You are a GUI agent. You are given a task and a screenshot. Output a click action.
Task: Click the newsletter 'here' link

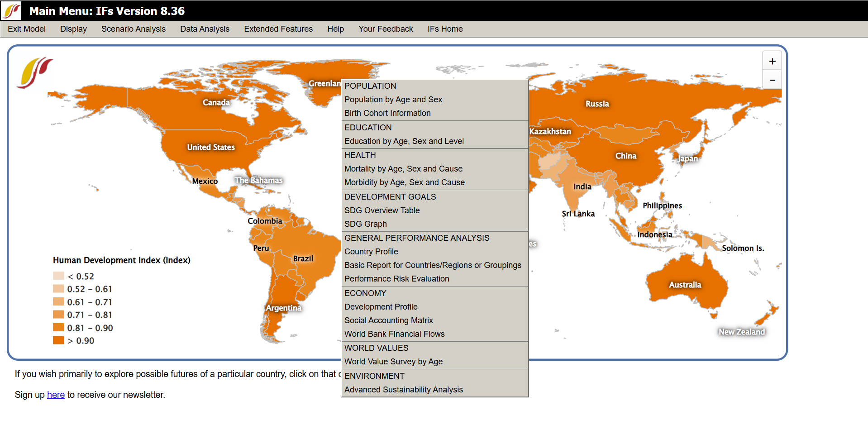(56, 395)
